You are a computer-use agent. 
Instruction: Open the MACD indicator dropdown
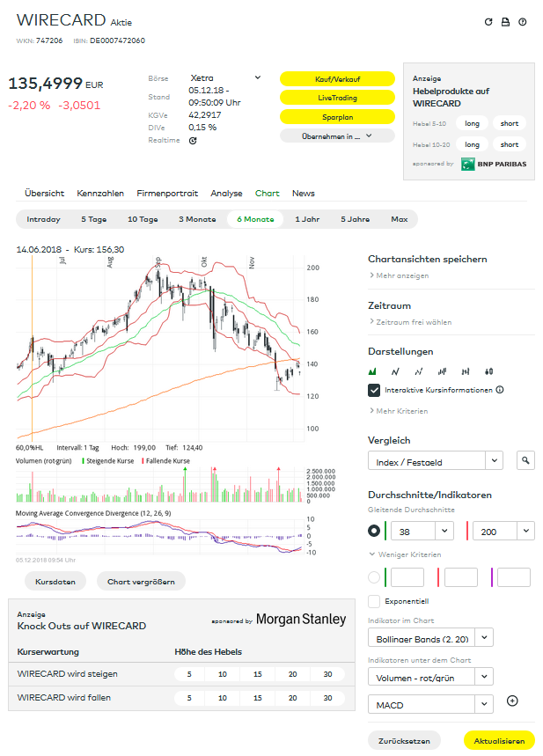point(430,704)
